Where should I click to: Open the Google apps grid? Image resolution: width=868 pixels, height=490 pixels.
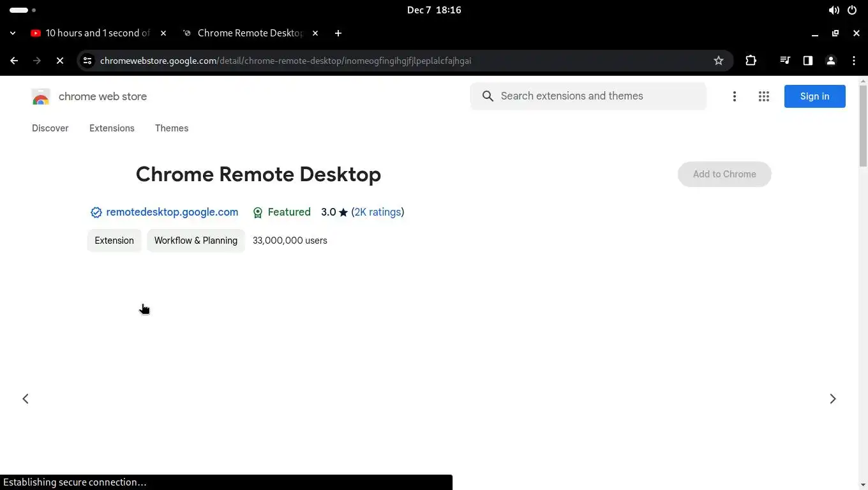pyautogui.click(x=764, y=96)
